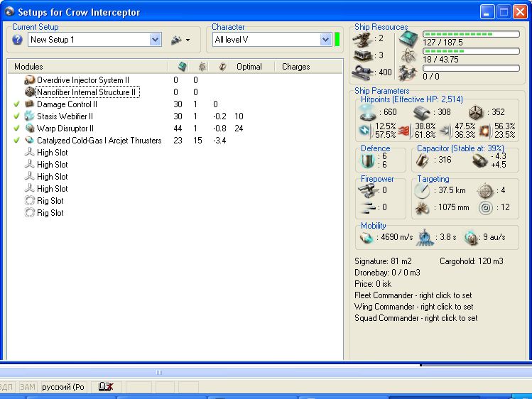Screen dimensions: 532x399
Task: Open the Current Setup dropdown
Action: tap(155, 40)
